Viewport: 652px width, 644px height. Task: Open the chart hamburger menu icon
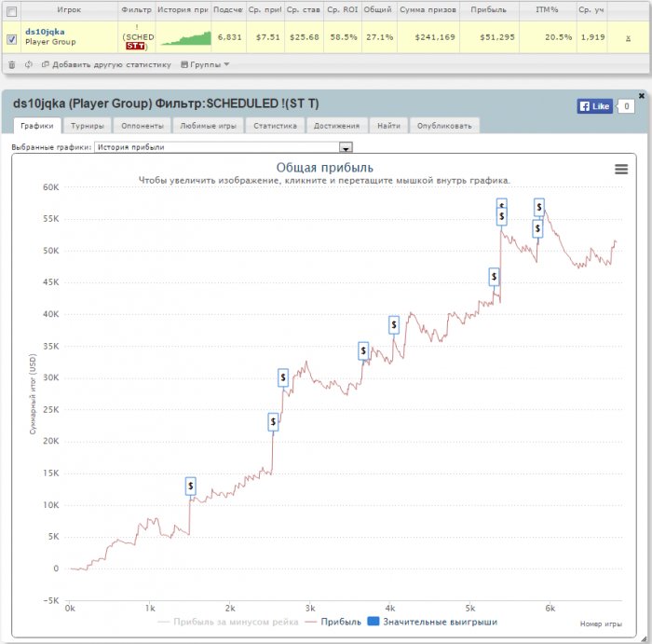(621, 169)
